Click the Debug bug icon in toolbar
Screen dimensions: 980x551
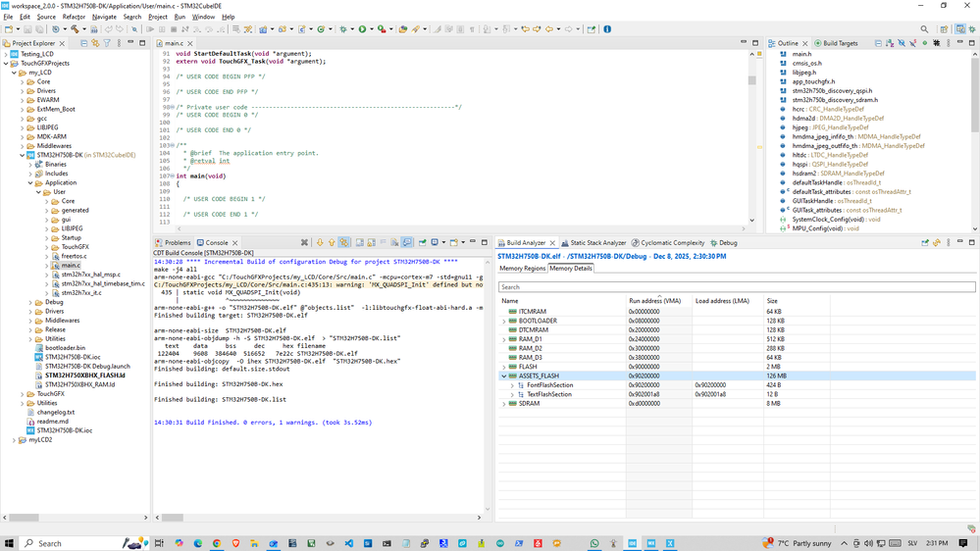(x=343, y=29)
